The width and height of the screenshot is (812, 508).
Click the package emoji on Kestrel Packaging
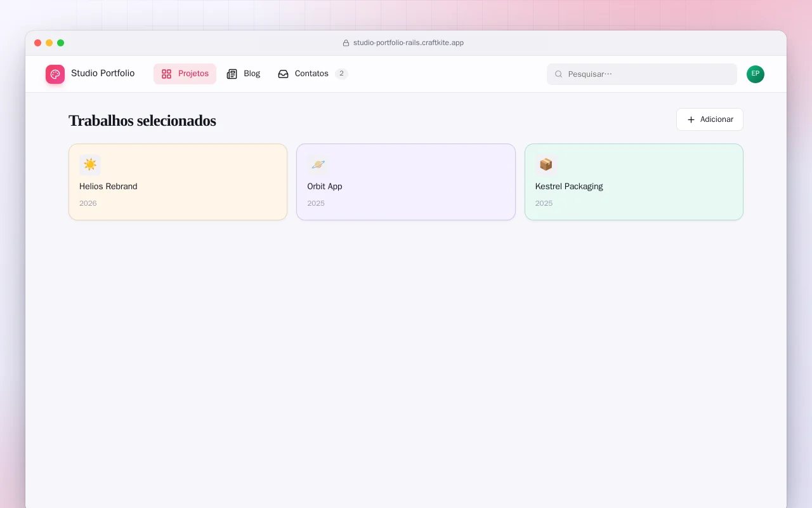[x=546, y=164]
